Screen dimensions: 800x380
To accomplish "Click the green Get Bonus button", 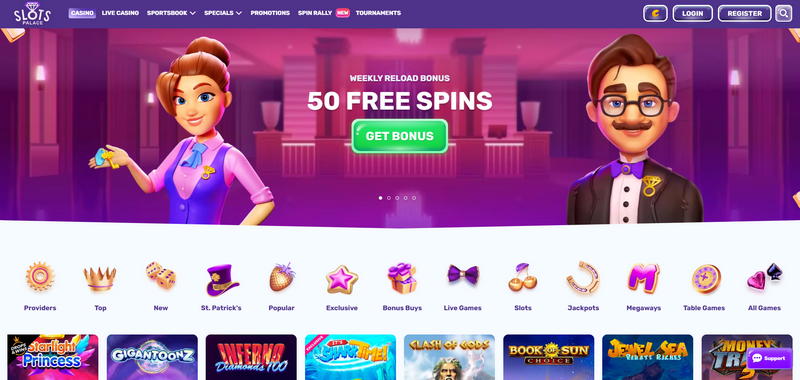I will point(399,136).
